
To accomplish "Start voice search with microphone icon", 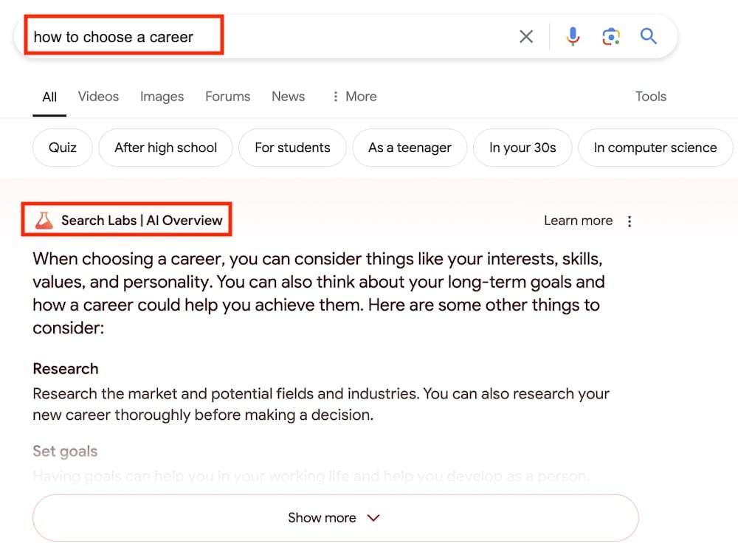I will click(573, 37).
